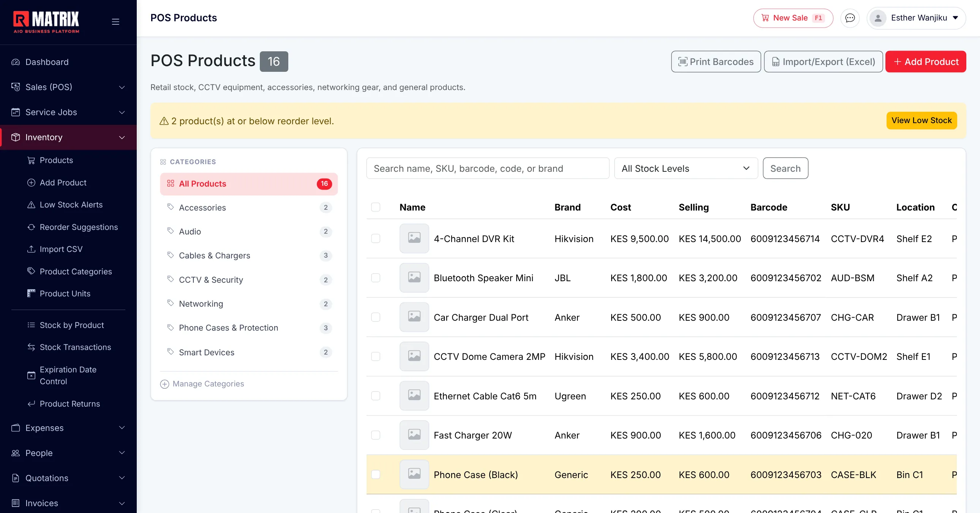Open the Esther Wanjiku account dropdown arrow
Viewport: 980px width, 513px height.
(955, 18)
